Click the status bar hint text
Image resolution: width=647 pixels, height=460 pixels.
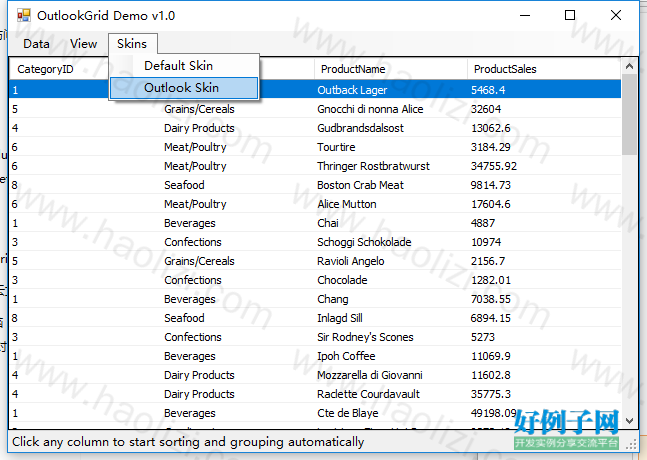188,442
